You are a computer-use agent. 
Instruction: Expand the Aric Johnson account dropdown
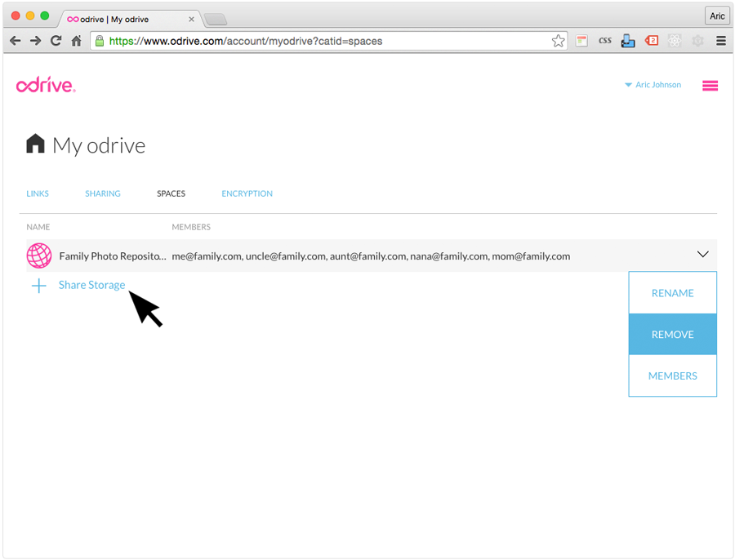pyautogui.click(x=653, y=85)
